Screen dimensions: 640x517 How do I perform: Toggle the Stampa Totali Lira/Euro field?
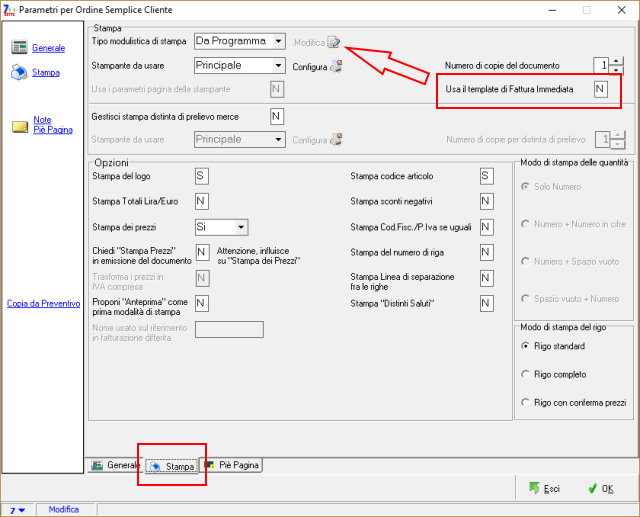click(x=202, y=201)
